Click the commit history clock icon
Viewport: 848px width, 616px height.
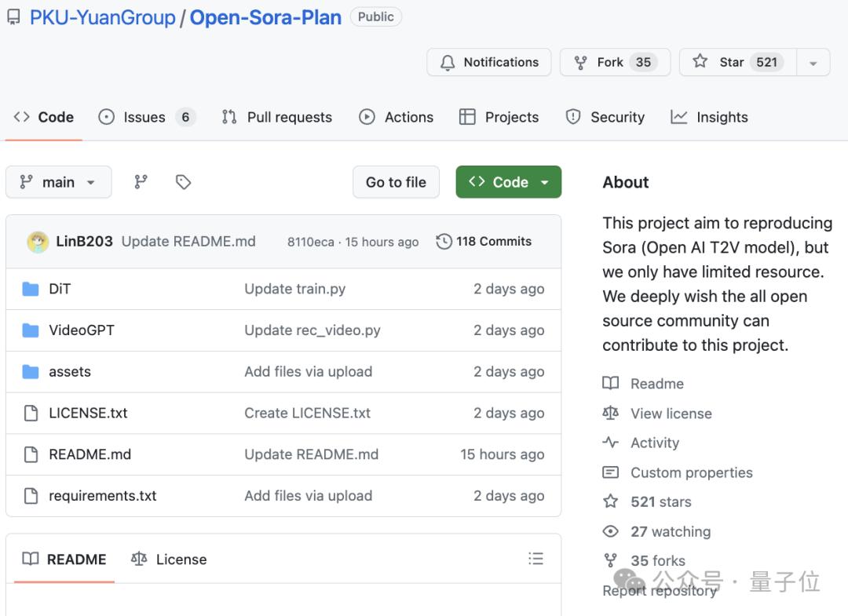pos(444,242)
